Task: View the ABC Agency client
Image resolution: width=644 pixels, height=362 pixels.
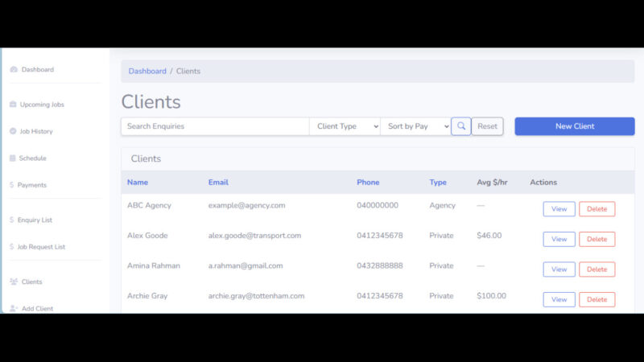Action: coord(559,209)
